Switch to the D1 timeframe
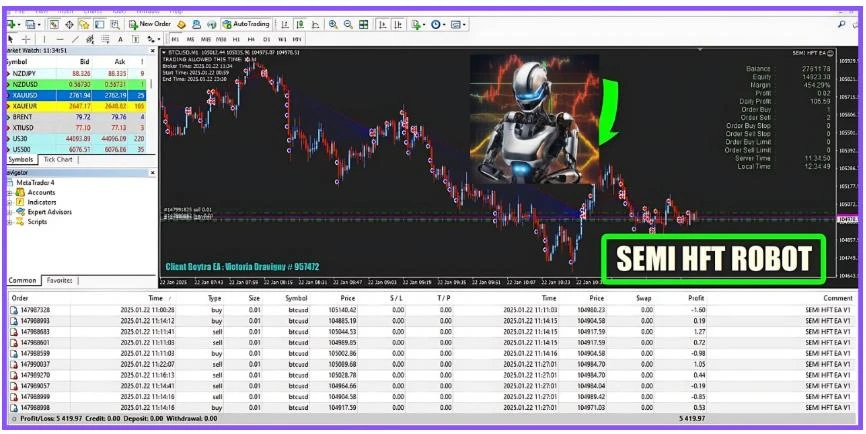The width and height of the screenshot is (866, 434). (x=266, y=39)
